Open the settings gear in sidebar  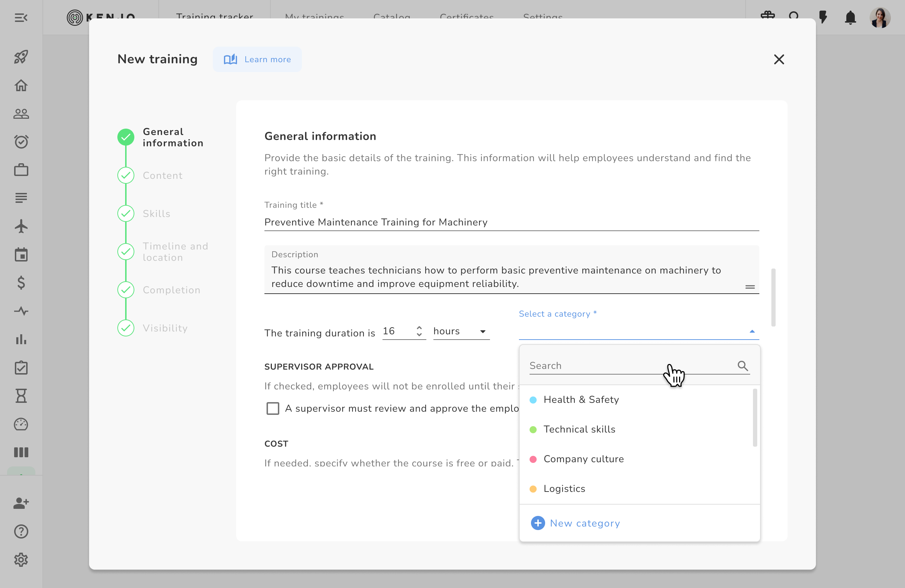tap(21, 559)
